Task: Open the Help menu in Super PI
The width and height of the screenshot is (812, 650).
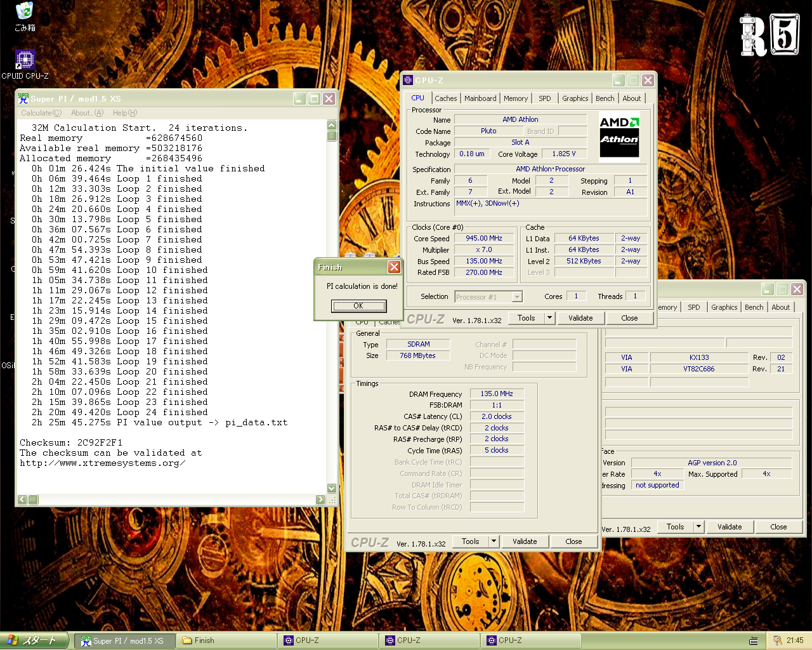Action: [125, 113]
